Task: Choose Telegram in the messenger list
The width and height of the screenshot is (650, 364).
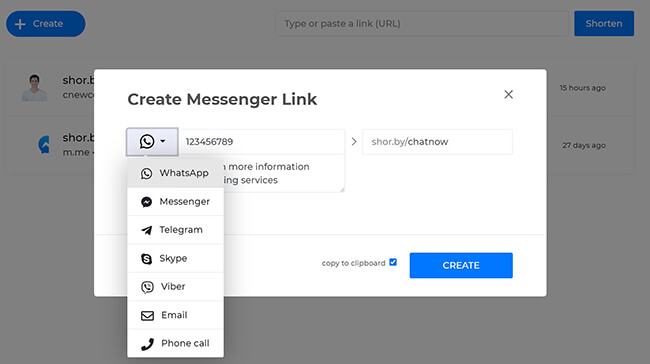Action: click(x=175, y=230)
